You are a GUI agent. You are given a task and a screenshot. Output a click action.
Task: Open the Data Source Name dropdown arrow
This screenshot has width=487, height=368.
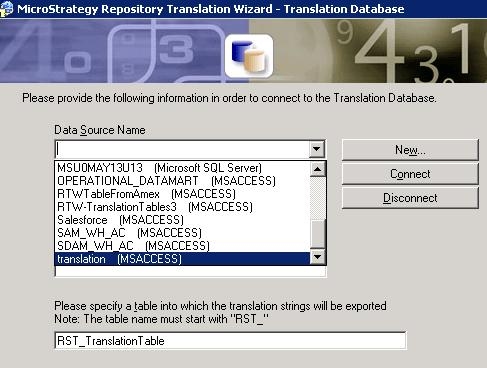tap(317, 149)
